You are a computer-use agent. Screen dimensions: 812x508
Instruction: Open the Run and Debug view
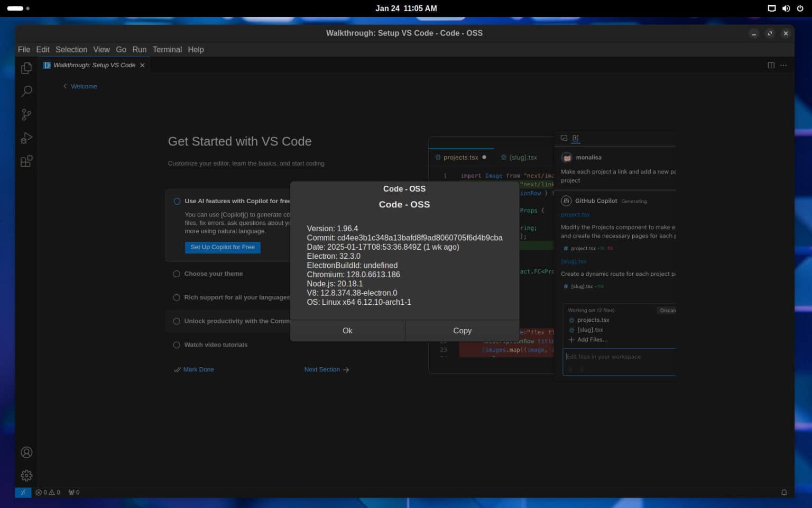pyautogui.click(x=26, y=138)
